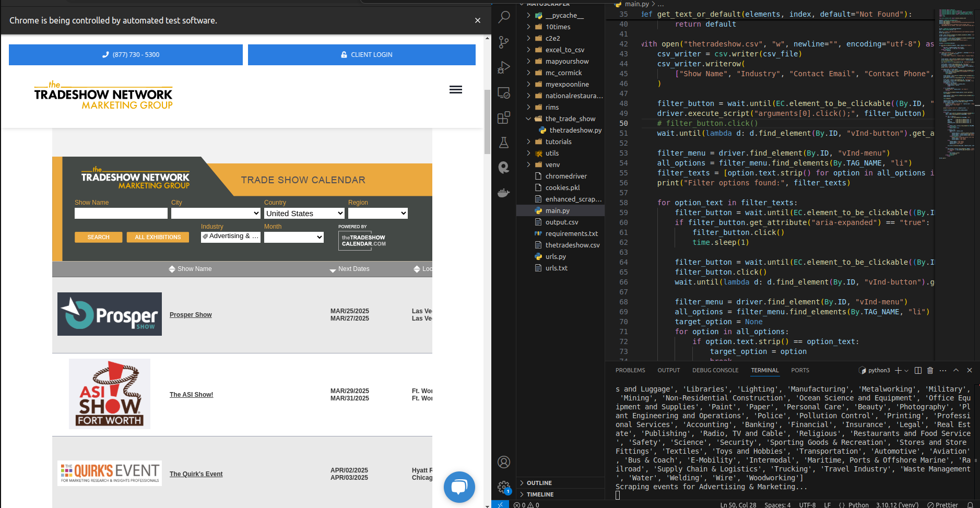Image resolution: width=980 pixels, height=508 pixels.
Task: Switch to PROBLEMS panel tab
Action: click(630, 370)
